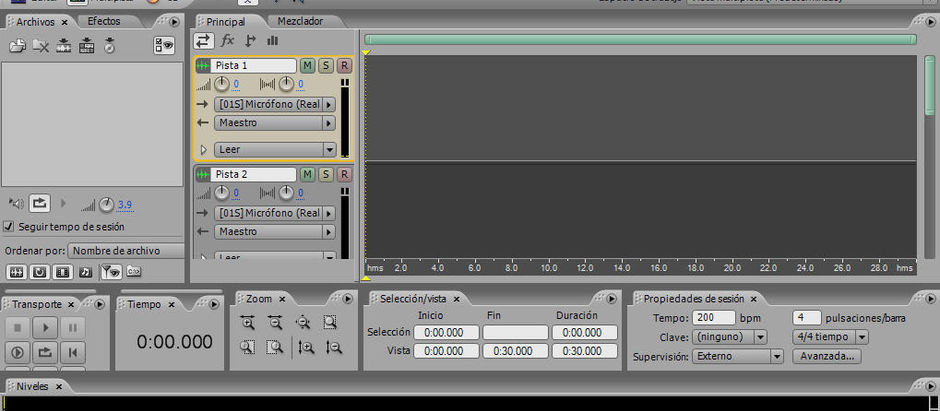Arm Pista 1 for record (R)
940x411 pixels.
[x=344, y=65]
